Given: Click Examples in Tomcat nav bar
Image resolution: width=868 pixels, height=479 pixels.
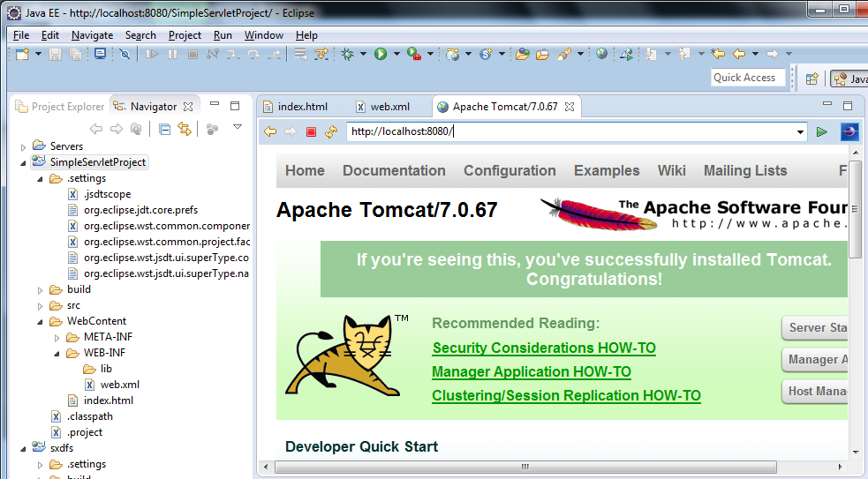Looking at the screenshot, I should (x=607, y=170).
